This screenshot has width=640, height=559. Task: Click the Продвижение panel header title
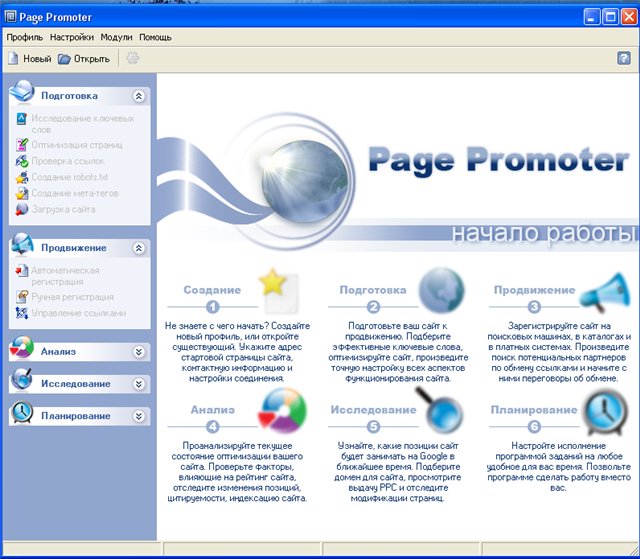pos(74,248)
